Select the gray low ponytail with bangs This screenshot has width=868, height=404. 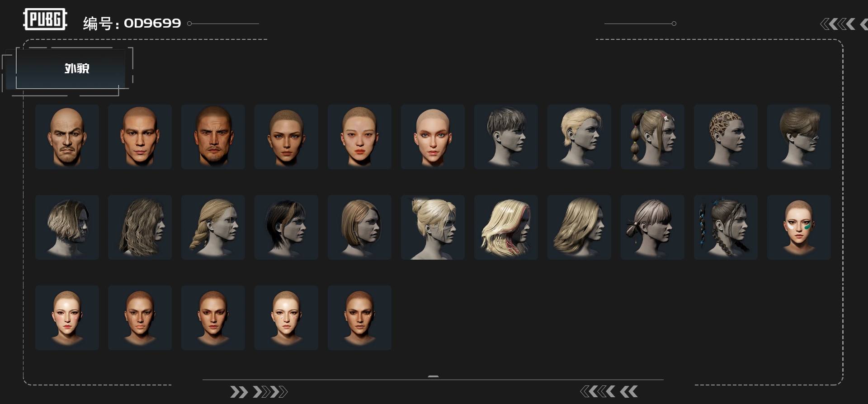coord(652,227)
